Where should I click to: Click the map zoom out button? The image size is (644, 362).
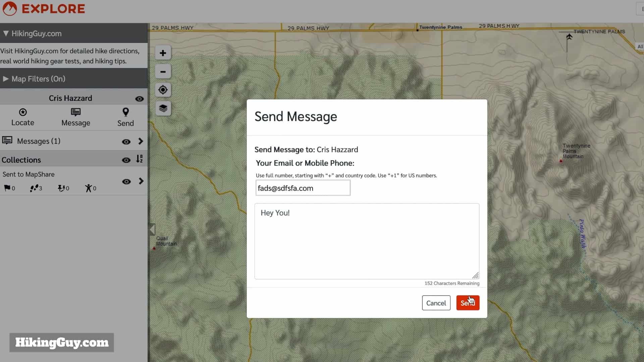163,71
